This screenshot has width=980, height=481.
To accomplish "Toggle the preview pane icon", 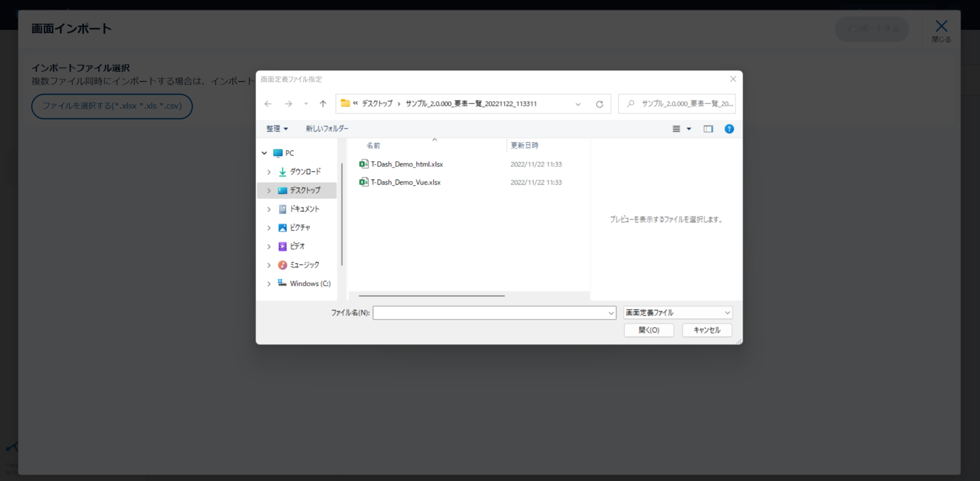I will (708, 129).
